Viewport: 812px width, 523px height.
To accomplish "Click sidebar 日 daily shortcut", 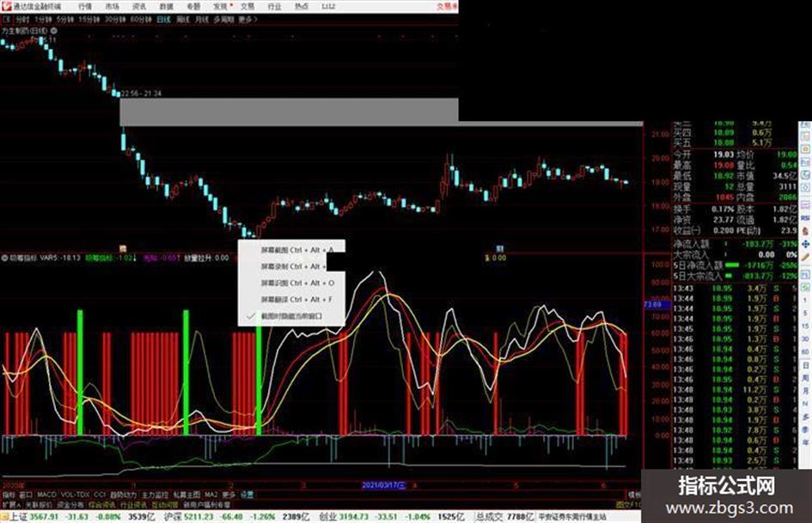I will [x=805, y=366].
